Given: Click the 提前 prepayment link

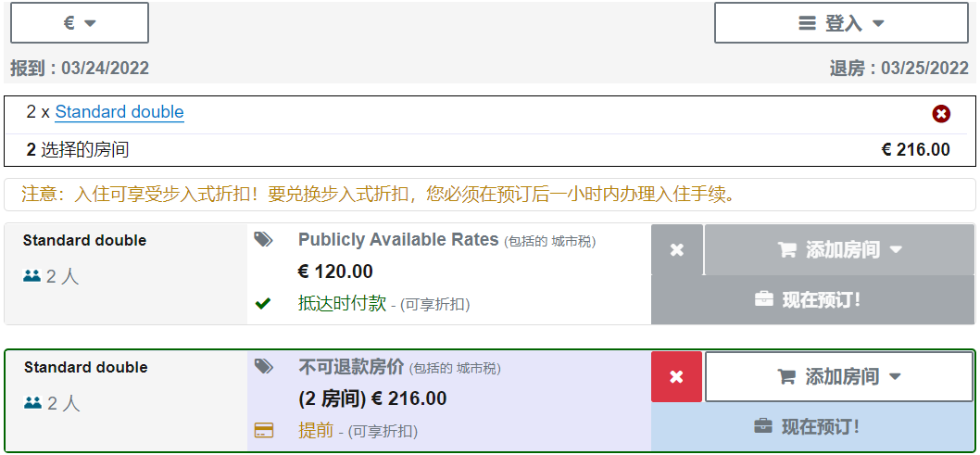Looking at the screenshot, I should (x=315, y=430).
